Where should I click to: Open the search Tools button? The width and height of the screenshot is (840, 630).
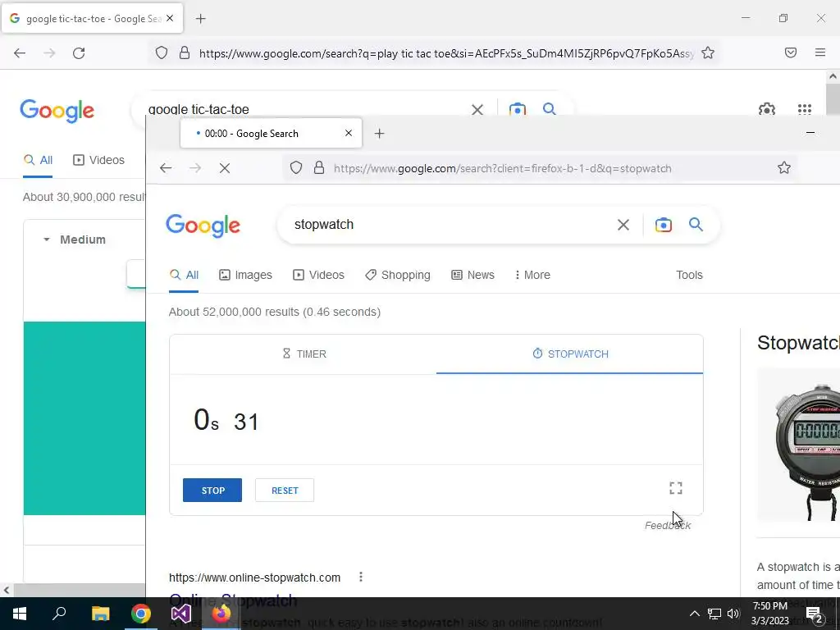[689, 275]
